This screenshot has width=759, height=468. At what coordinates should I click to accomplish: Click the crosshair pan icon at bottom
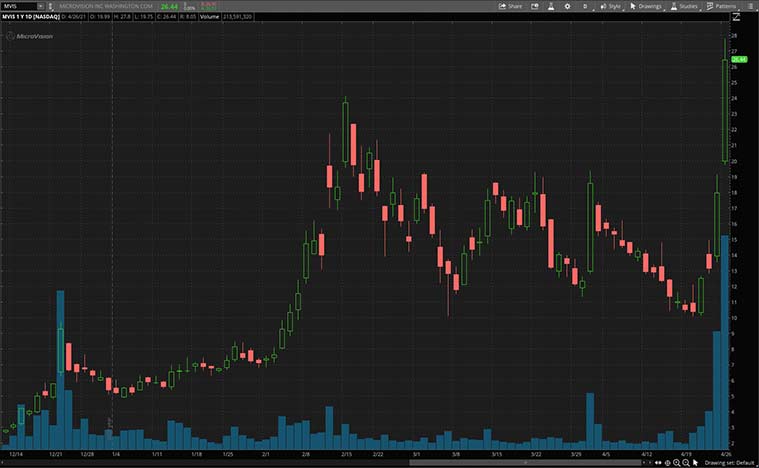tap(668, 463)
